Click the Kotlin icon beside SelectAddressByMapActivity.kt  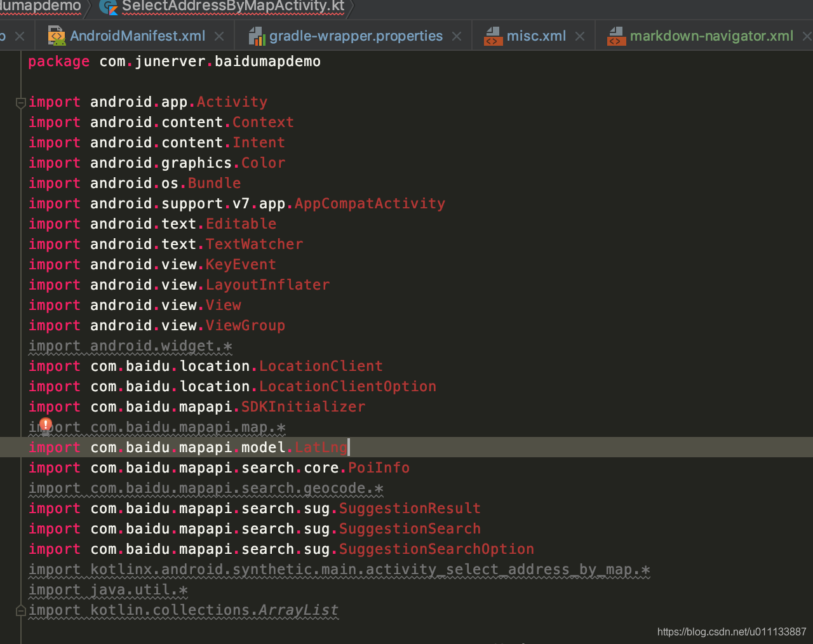(109, 6)
